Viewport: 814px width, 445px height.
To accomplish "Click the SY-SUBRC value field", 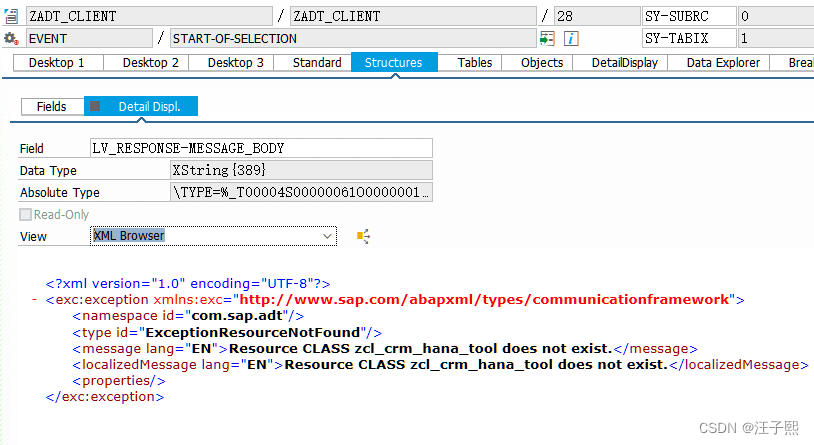I will point(774,16).
